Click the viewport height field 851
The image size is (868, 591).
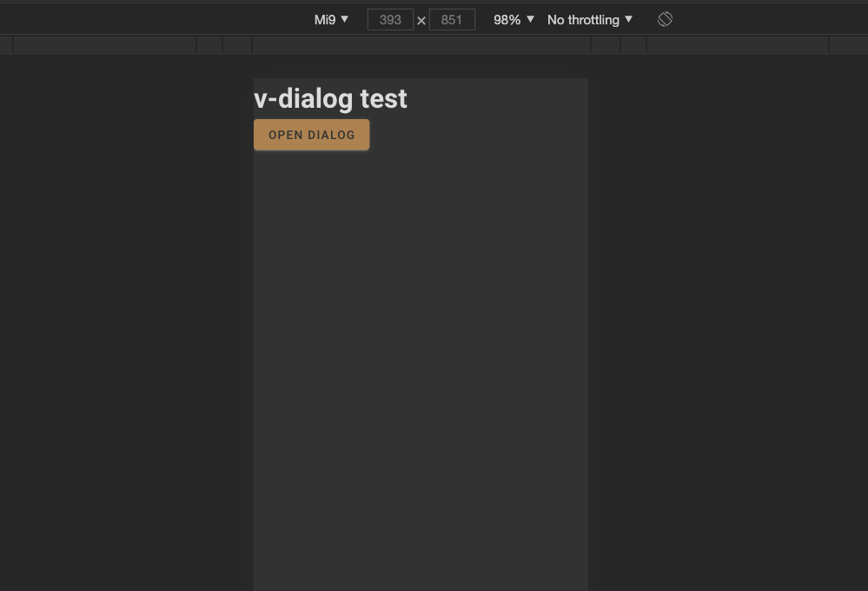pyautogui.click(x=452, y=20)
